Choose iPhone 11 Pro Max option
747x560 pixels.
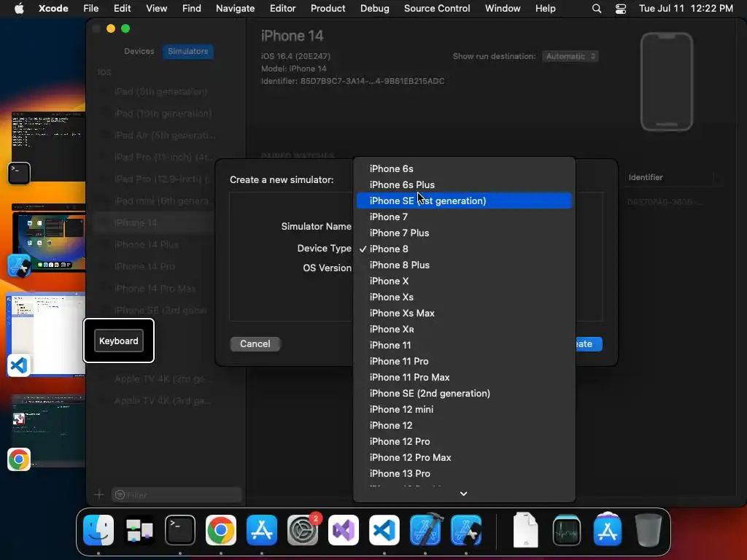point(464,378)
